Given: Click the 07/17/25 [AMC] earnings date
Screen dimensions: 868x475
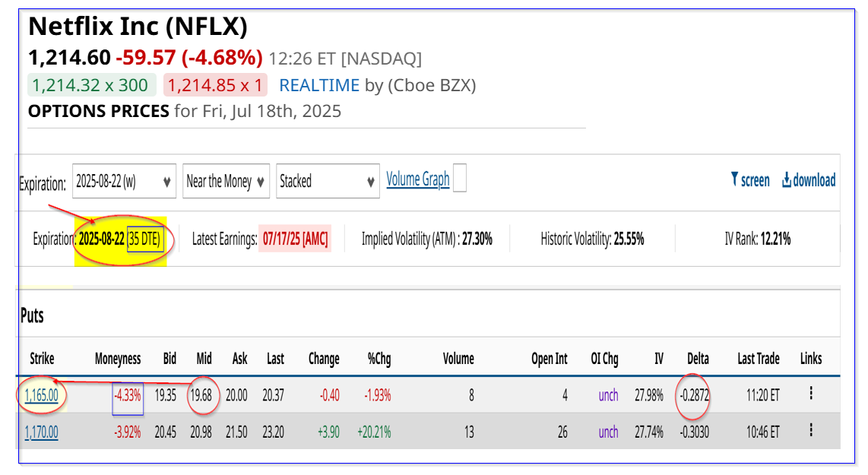Looking at the screenshot, I should coord(295,239).
